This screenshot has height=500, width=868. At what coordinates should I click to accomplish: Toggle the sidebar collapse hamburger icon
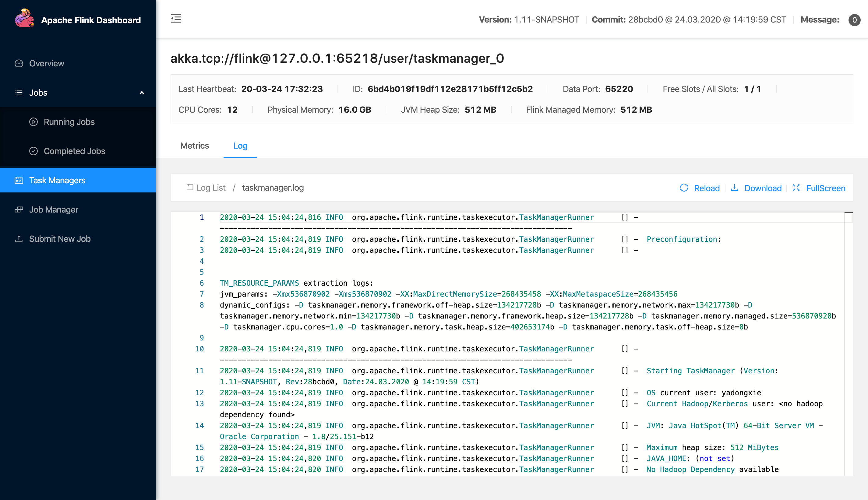176,19
